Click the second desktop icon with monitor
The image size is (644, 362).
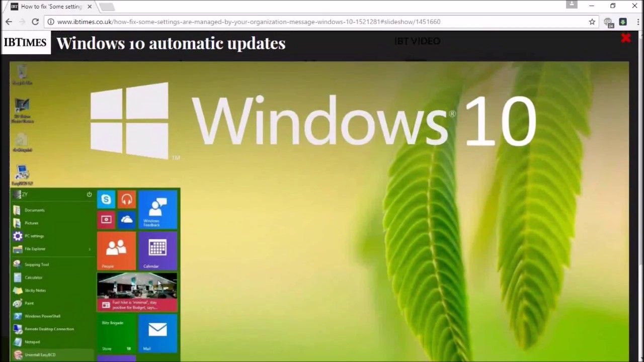click(22, 111)
